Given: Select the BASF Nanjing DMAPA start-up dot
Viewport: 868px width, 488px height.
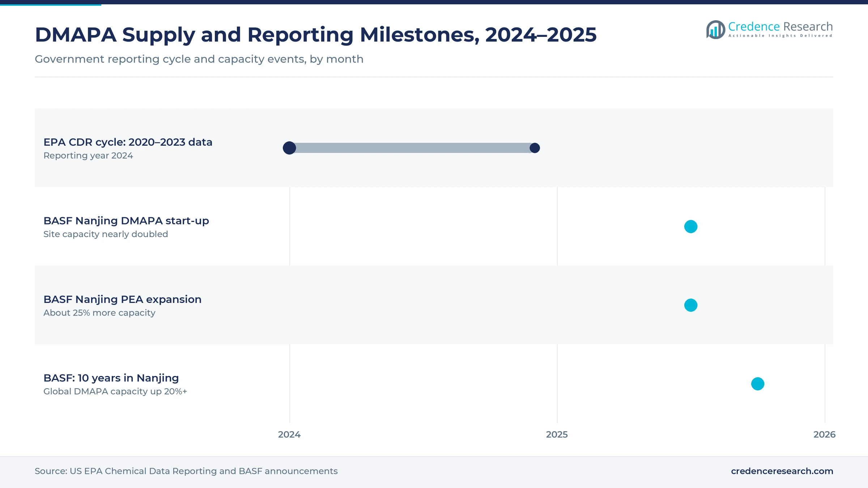Looking at the screenshot, I should coord(691,227).
